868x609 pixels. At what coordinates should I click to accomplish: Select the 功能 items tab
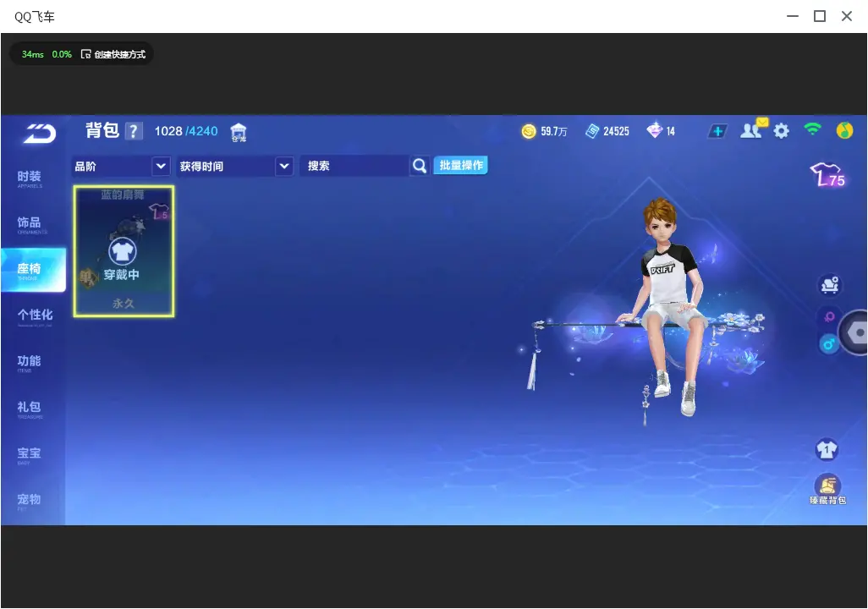pyautogui.click(x=30, y=363)
